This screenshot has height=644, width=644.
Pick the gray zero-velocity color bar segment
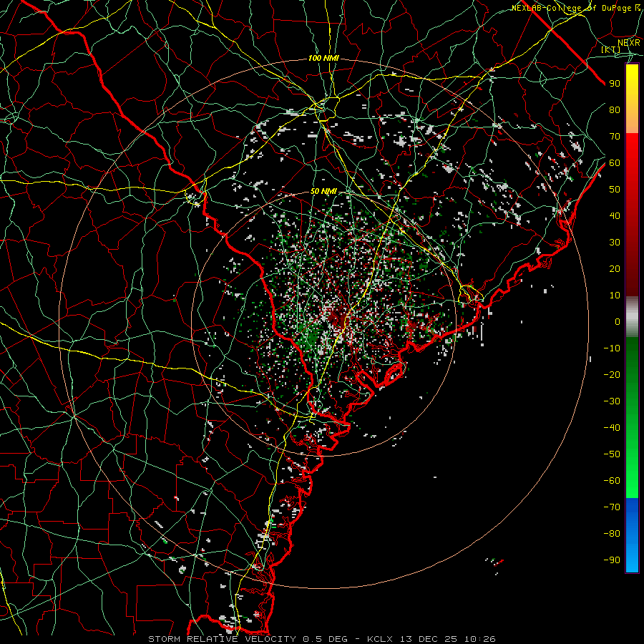coord(632,317)
